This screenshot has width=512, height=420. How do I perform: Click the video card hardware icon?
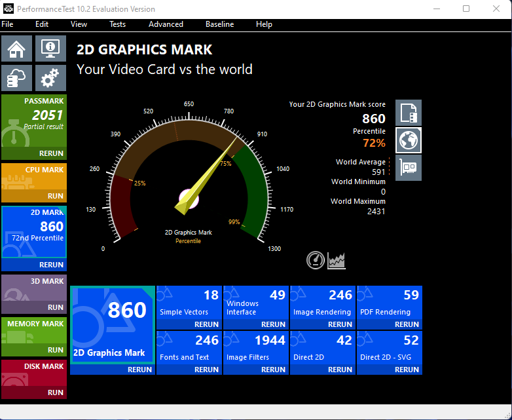(409, 168)
